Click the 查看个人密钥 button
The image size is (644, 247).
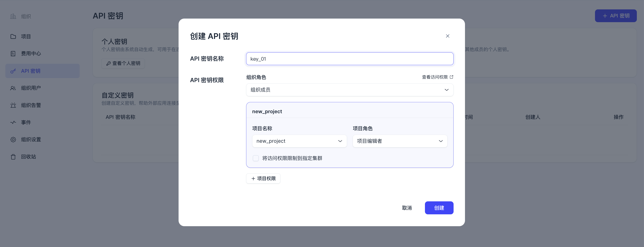pos(123,63)
